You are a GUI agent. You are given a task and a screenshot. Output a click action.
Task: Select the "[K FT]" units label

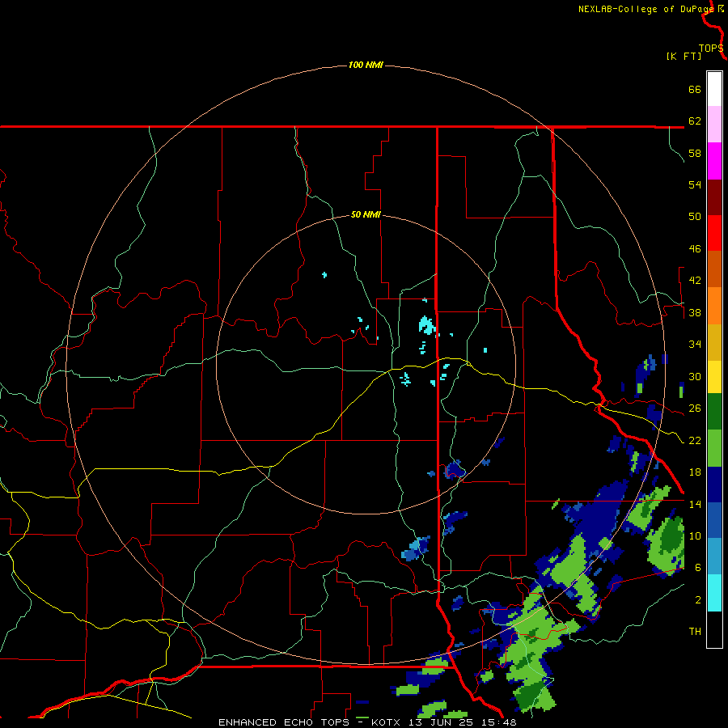pos(684,56)
